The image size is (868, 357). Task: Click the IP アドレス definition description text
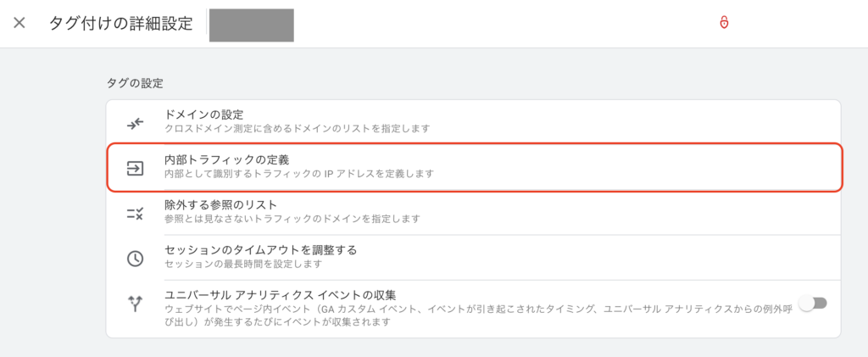tap(299, 174)
